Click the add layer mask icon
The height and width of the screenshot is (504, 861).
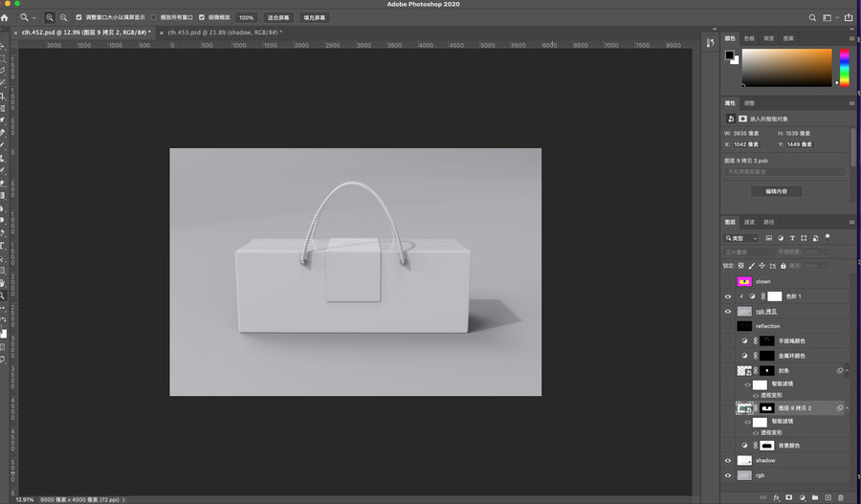click(x=788, y=497)
